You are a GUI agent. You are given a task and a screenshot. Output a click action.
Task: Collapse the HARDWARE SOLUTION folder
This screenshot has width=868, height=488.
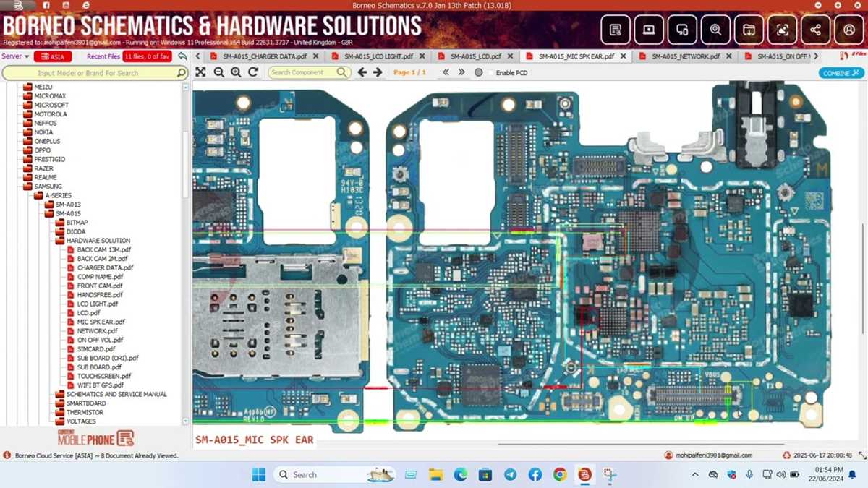pyautogui.click(x=60, y=241)
